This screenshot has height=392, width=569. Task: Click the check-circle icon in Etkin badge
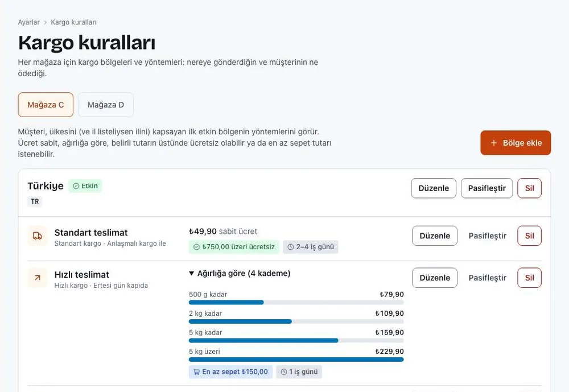76,186
